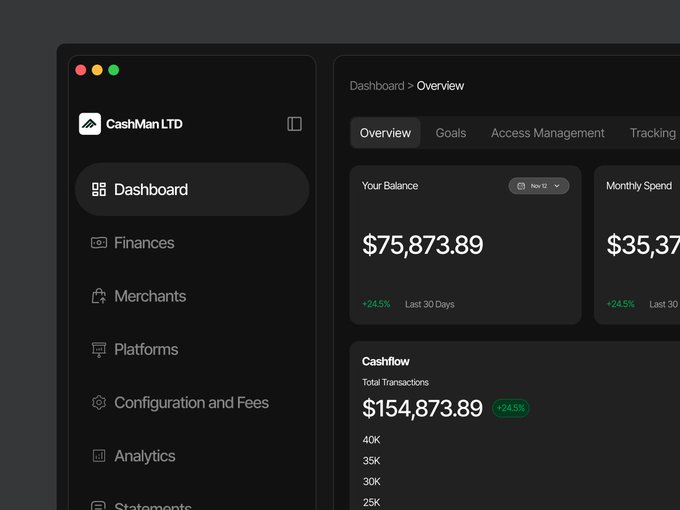The image size is (680, 510).
Task: Click the Monthly Spend card title
Action: tap(639, 186)
